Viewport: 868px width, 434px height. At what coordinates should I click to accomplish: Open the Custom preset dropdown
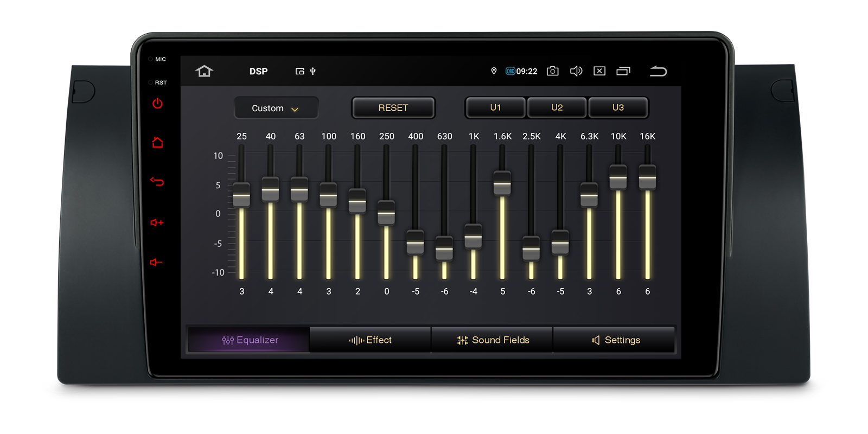[x=276, y=108]
